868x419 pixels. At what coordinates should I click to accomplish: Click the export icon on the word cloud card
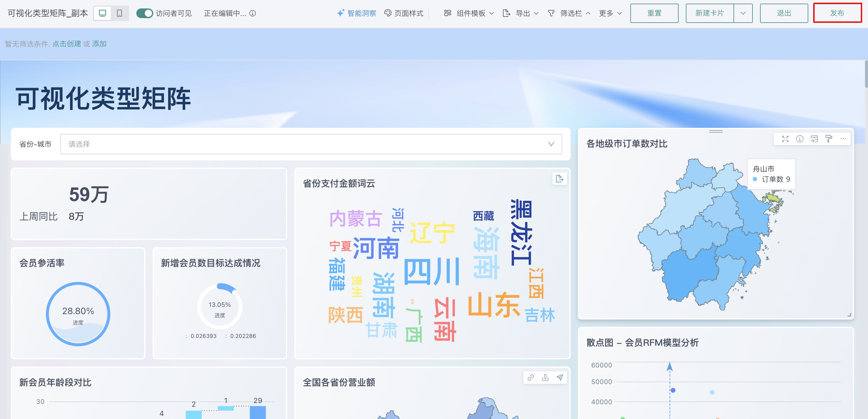click(559, 179)
